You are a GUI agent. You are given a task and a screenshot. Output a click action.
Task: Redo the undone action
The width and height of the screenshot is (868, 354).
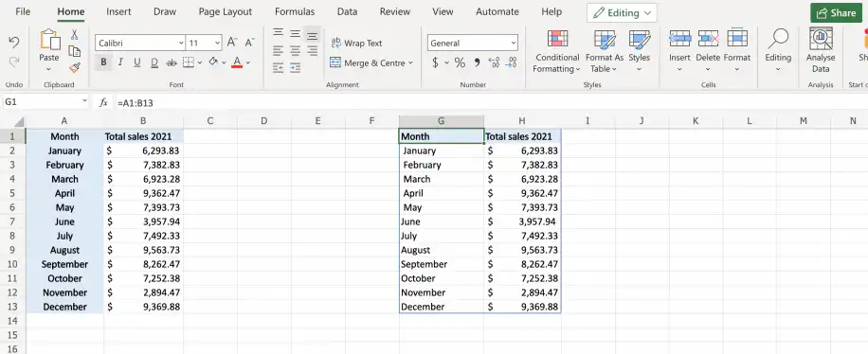[14, 62]
